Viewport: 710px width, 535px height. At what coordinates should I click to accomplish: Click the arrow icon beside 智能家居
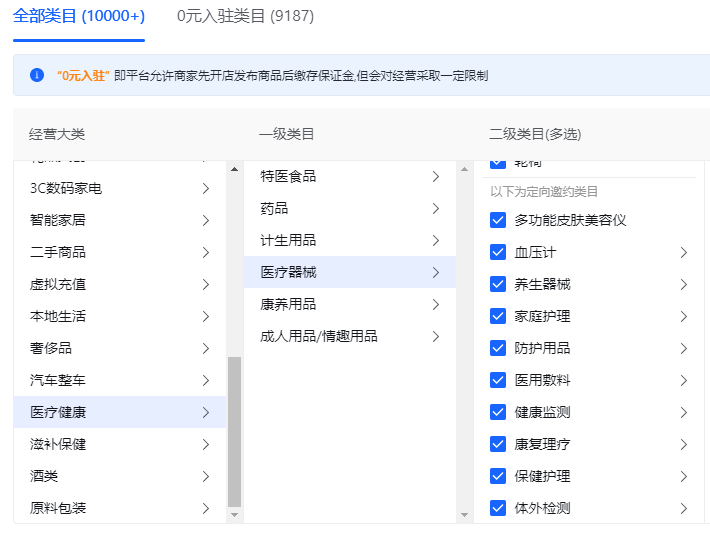click(x=205, y=220)
